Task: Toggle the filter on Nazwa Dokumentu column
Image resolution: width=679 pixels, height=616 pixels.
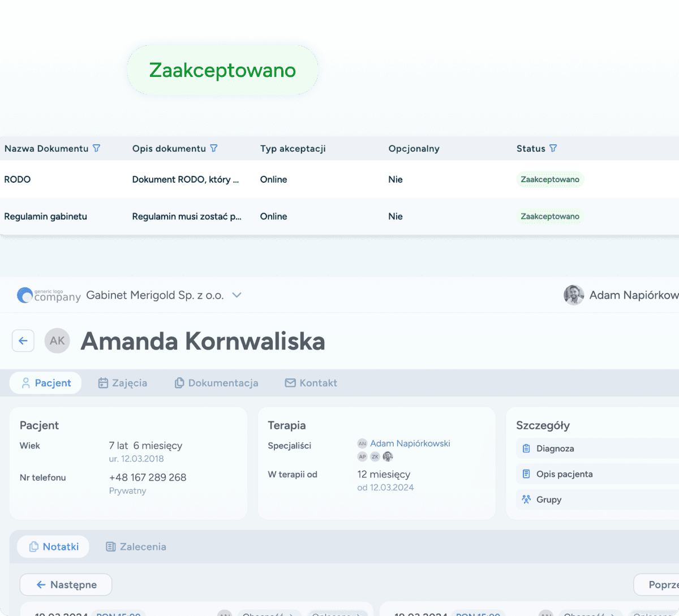Action: 97,148
